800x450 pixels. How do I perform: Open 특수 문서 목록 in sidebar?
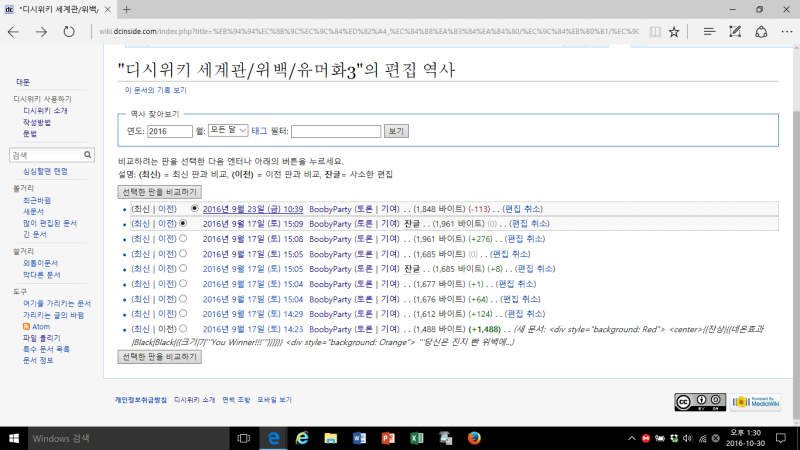click(x=46, y=349)
